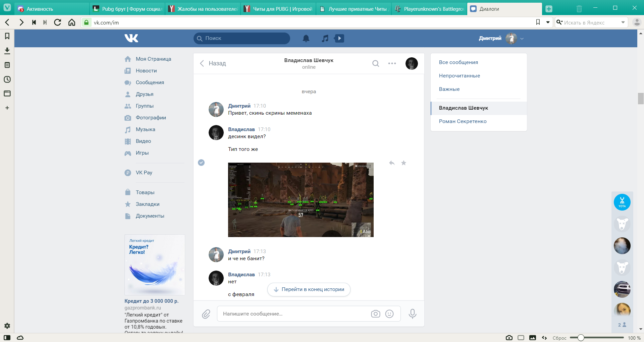The image size is (644, 342).
Task: Click the attach file paperclip icon
Action: 206,314
